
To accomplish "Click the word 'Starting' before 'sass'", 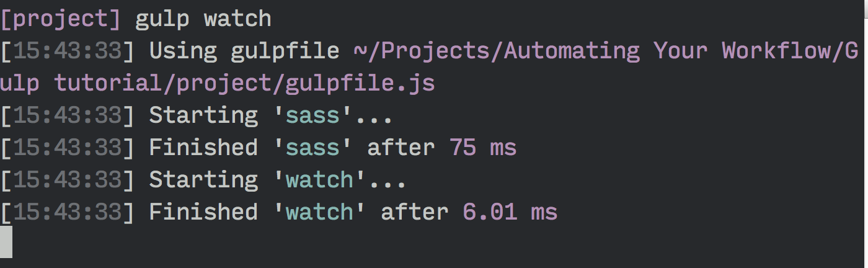I will pos(203,115).
